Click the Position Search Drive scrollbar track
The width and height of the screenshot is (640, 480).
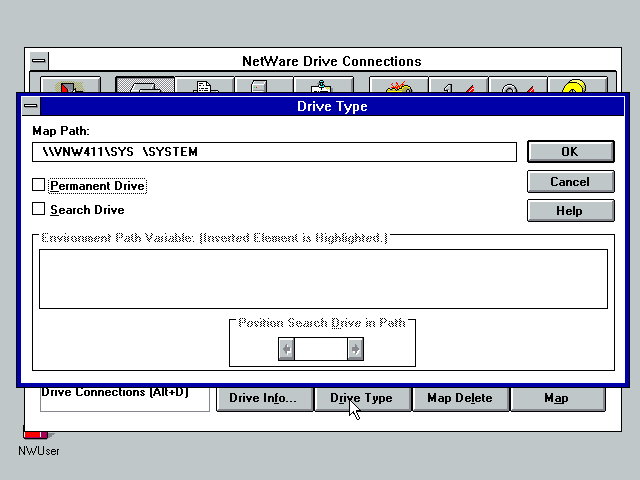coord(321,349)
